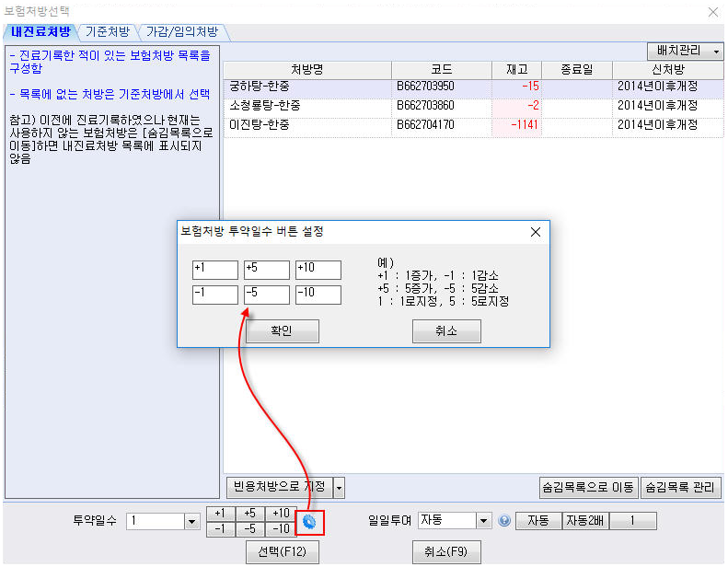This screenshot has width=728, height=567.
Task: Click the bottom +10 dosage day button
Action: coord(281,514)
